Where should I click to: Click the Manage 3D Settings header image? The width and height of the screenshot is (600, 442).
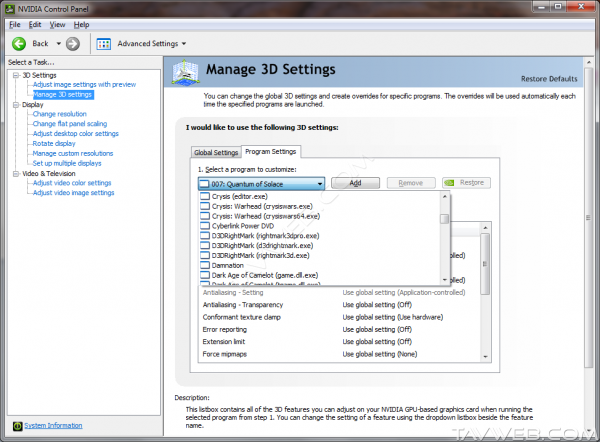186,72
